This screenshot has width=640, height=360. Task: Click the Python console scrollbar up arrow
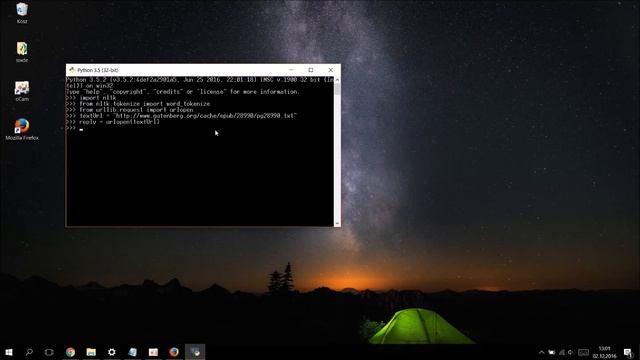point(337,80)
